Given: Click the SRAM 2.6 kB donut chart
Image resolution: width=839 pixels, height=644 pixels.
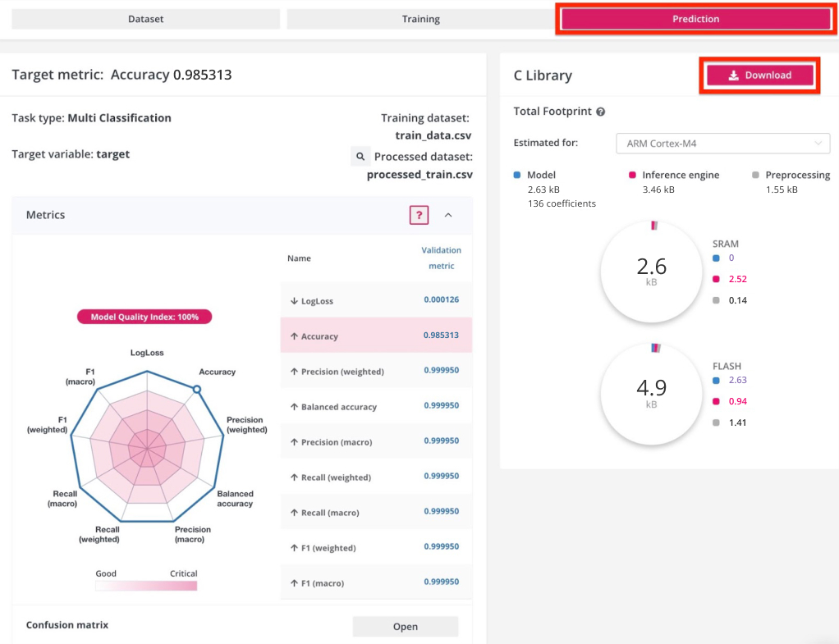Looking at the screenshot, I should [651, 271].
